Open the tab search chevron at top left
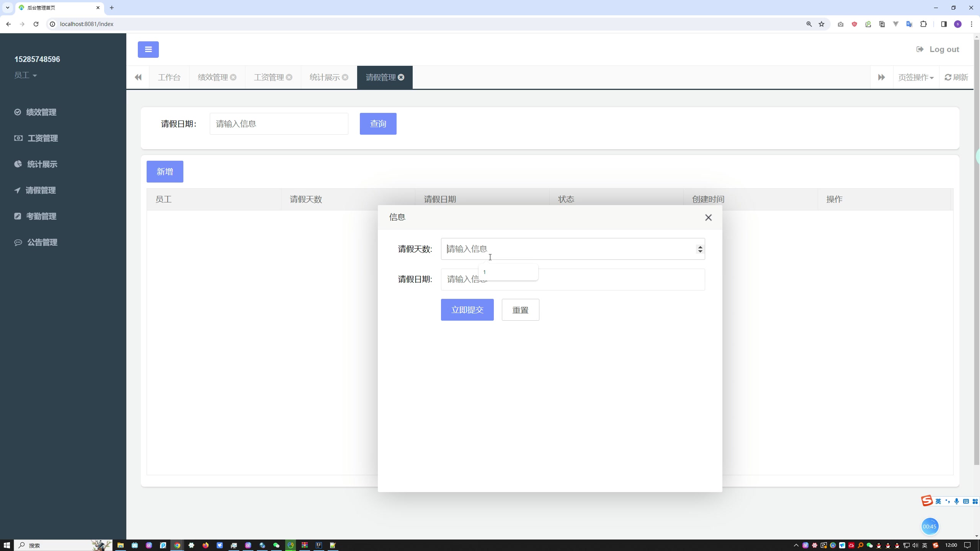Screen dimensions: 980x551 tap(7, 8)
